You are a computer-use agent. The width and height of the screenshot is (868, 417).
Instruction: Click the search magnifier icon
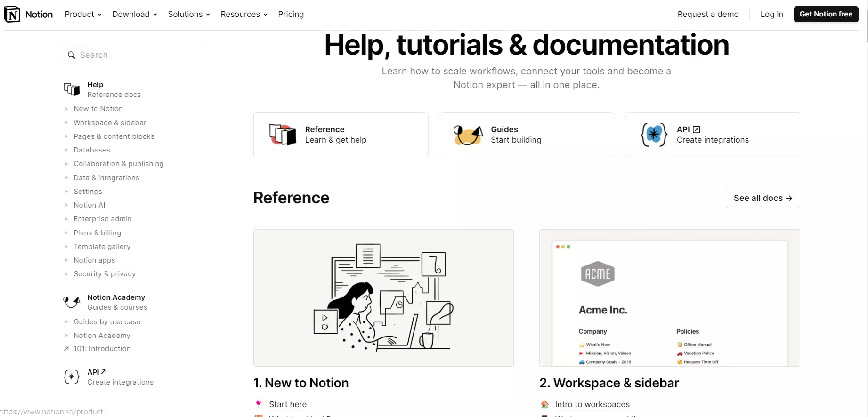click(x=72, y=55)
